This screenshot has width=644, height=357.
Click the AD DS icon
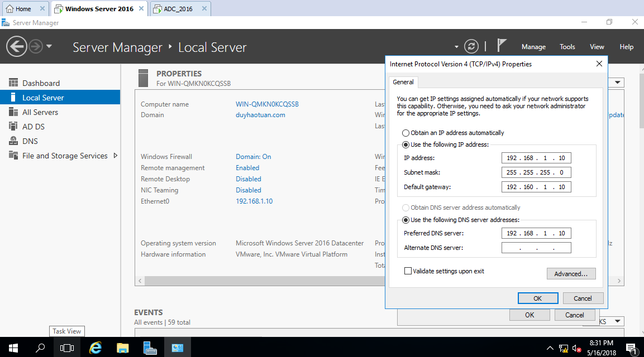13,127
